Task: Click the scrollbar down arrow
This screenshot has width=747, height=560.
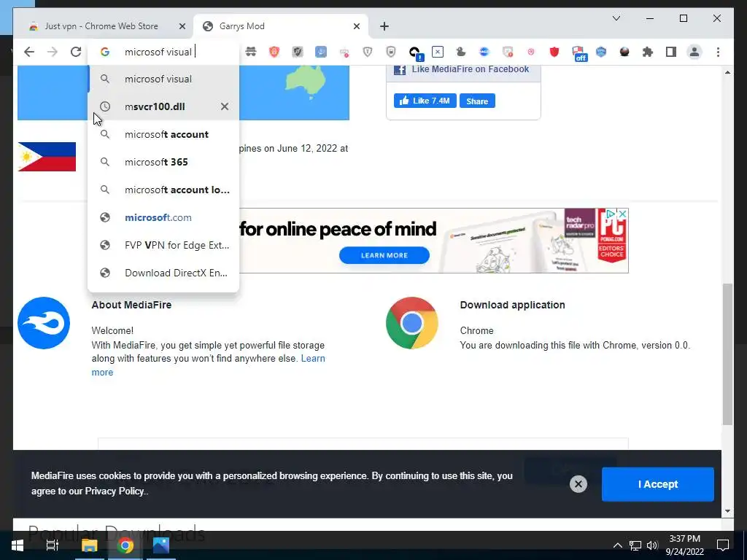Action: [727, 511]
